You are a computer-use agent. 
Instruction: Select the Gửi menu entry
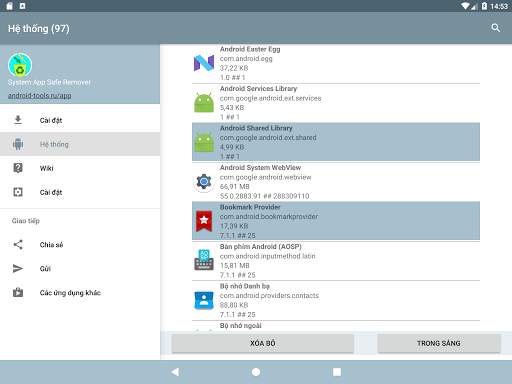click(x=80, y=269)
